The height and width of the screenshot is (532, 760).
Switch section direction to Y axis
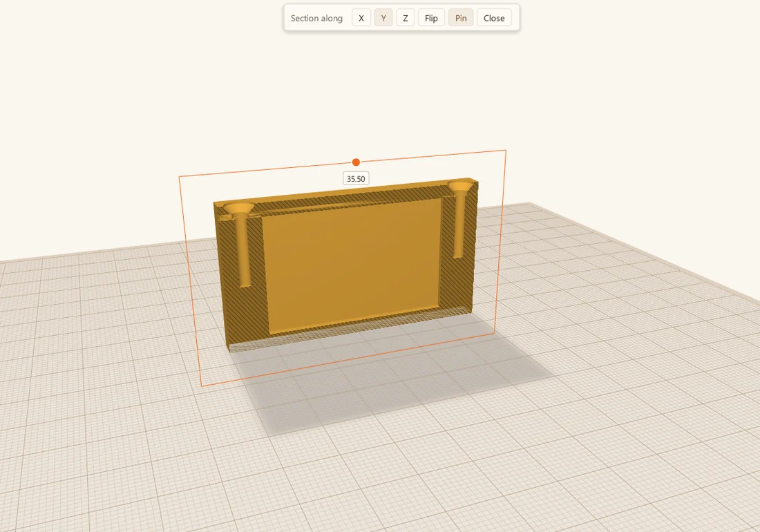[383, 18]
